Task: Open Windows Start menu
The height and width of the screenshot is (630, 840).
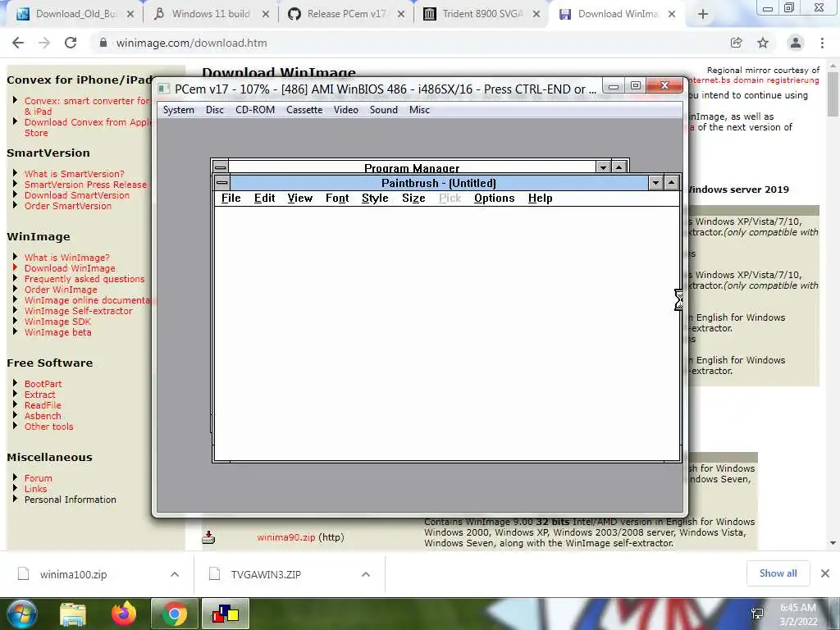Action: tap(21, 614)
